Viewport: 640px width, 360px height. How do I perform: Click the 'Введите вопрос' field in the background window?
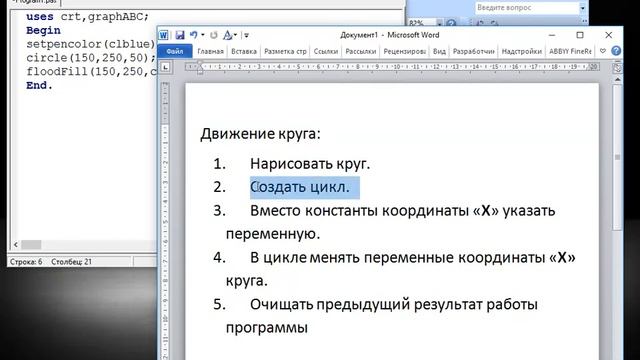[x=527, y=8]
